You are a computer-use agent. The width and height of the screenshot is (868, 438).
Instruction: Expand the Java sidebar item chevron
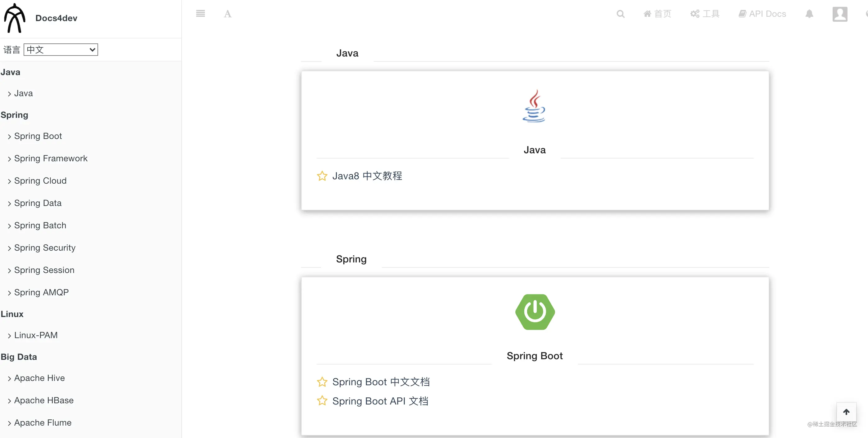tap(9, 94)
